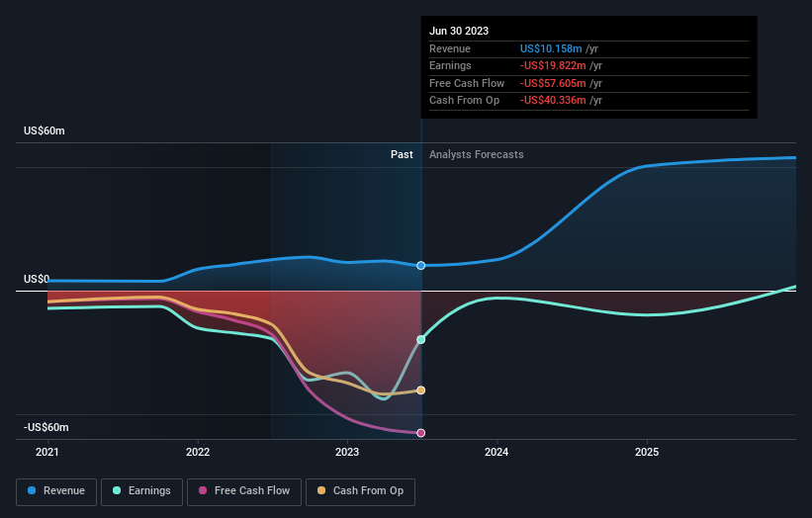Click the US$60m y-axis label
The height and width of the screenshot is (518, 812).
click(x=45, y=130)
